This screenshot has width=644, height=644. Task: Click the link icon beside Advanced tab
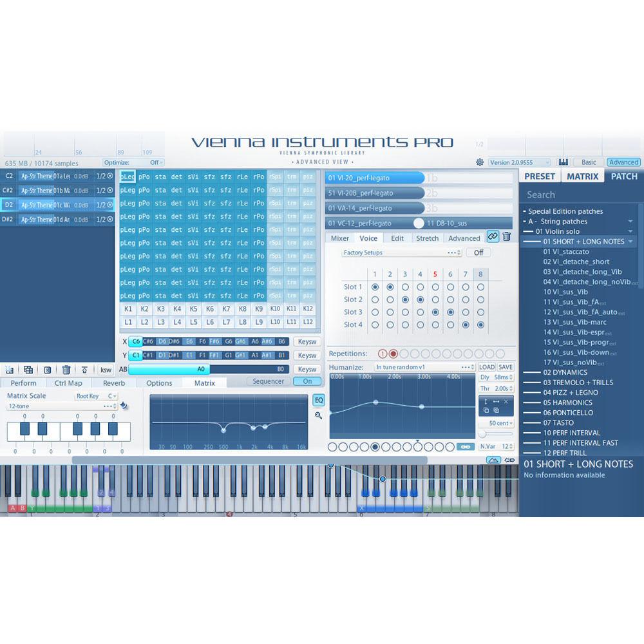(493, 237)
